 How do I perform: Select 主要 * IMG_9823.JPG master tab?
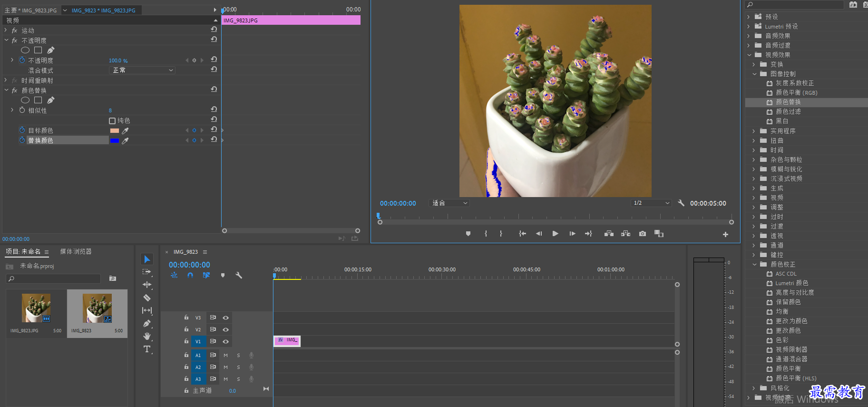click(x=31, y=10)
